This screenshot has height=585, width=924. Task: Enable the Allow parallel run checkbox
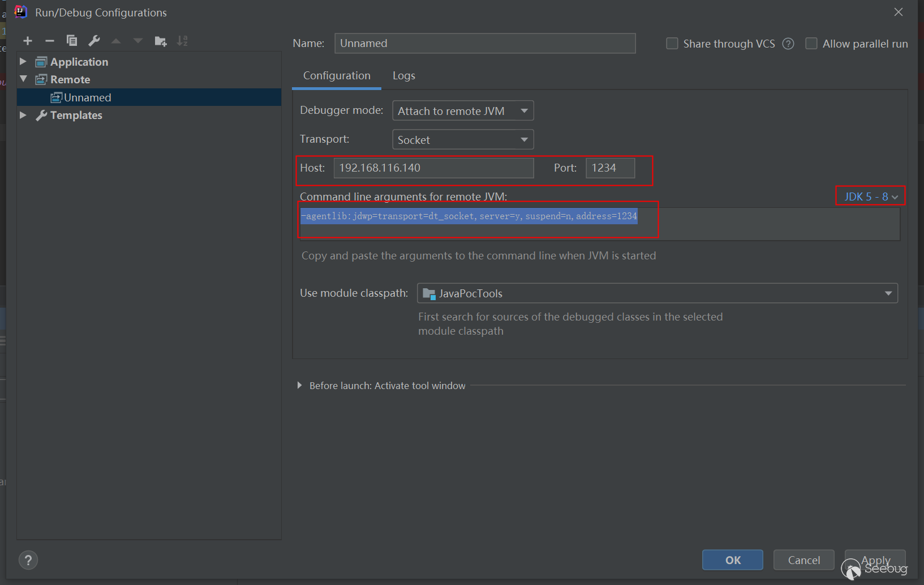(x=811, y=44)
